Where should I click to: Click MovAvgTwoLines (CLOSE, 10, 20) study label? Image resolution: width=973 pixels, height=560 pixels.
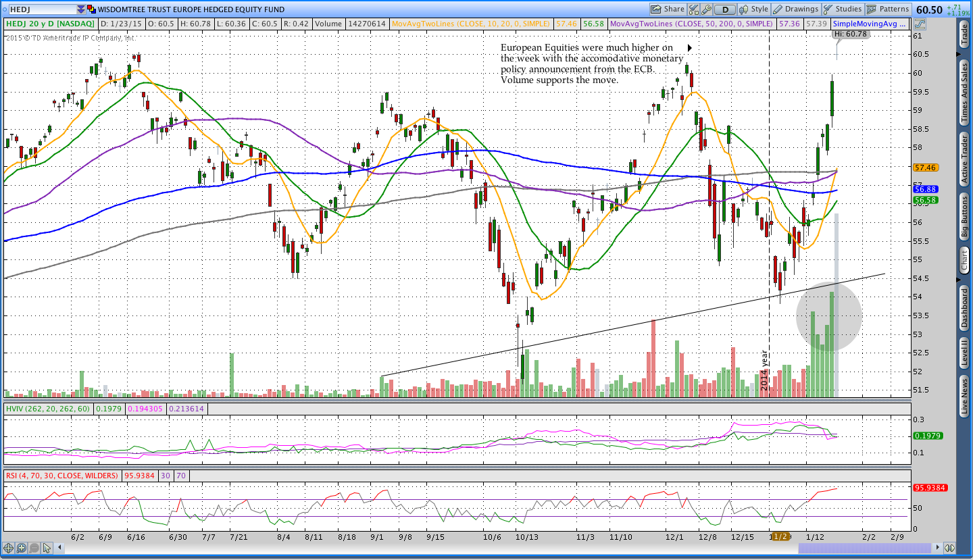[x=472, y=24]
